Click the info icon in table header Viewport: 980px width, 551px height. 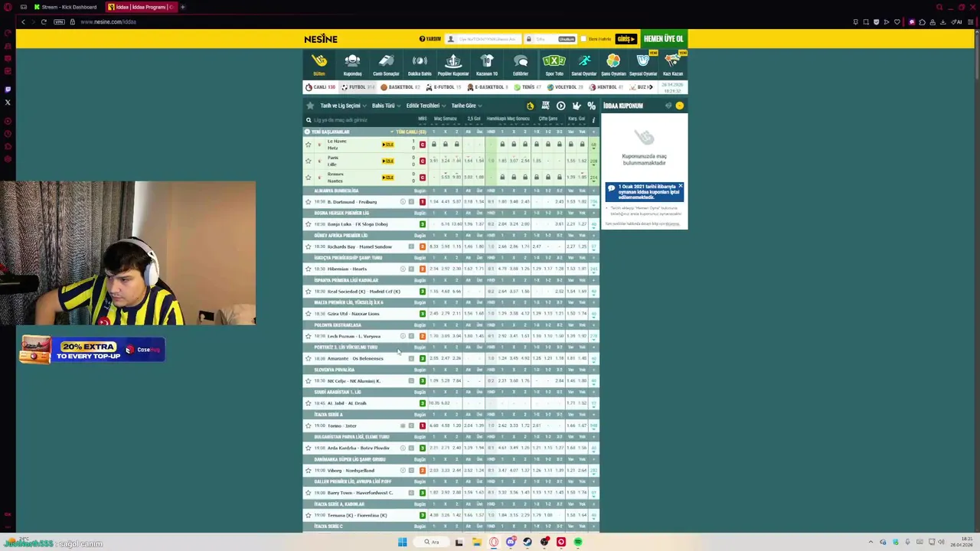pyautogui.click(x=593, y=119)
